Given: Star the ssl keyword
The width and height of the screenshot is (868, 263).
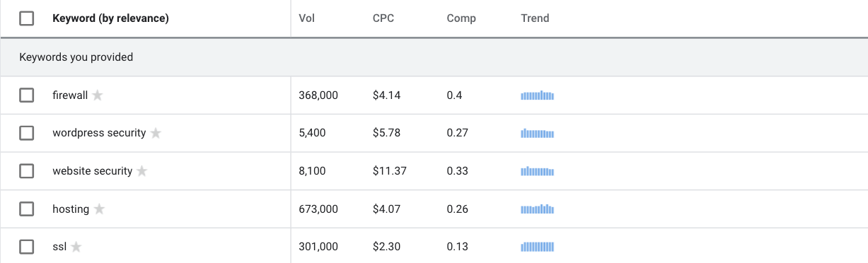Looking at the screenshot, I should (x=76, y=247).
